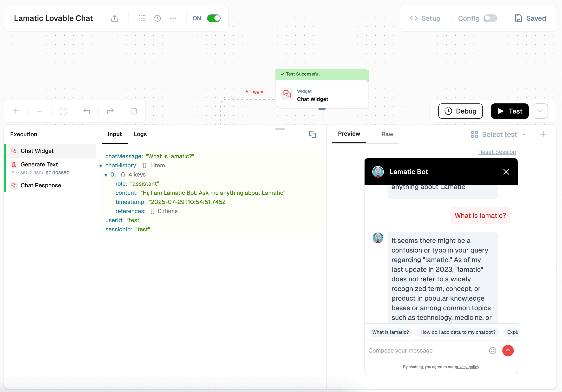This screenshot has width=562, height=392.
Task: Click the share/export upload icon
Action: pyautogui.click(x=115, y=18)
